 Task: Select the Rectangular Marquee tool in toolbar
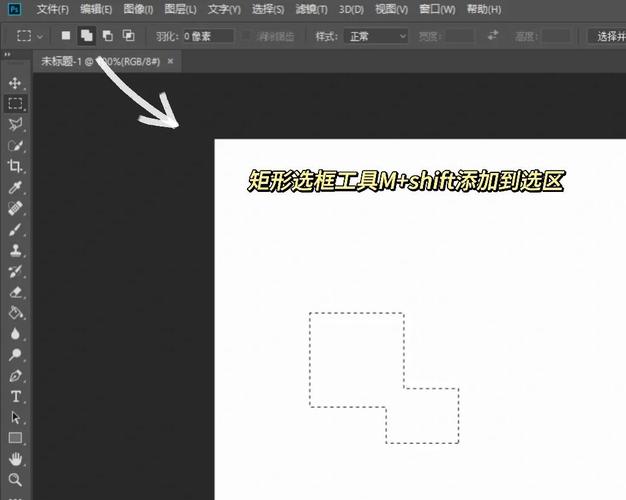pos(16,103)
